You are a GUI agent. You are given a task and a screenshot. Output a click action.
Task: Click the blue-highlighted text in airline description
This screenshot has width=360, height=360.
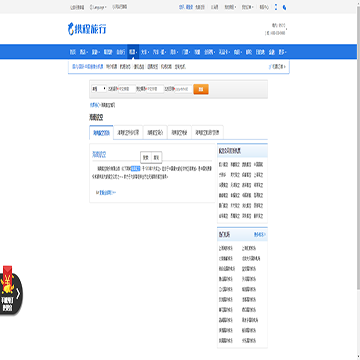[x=136, y=168]
